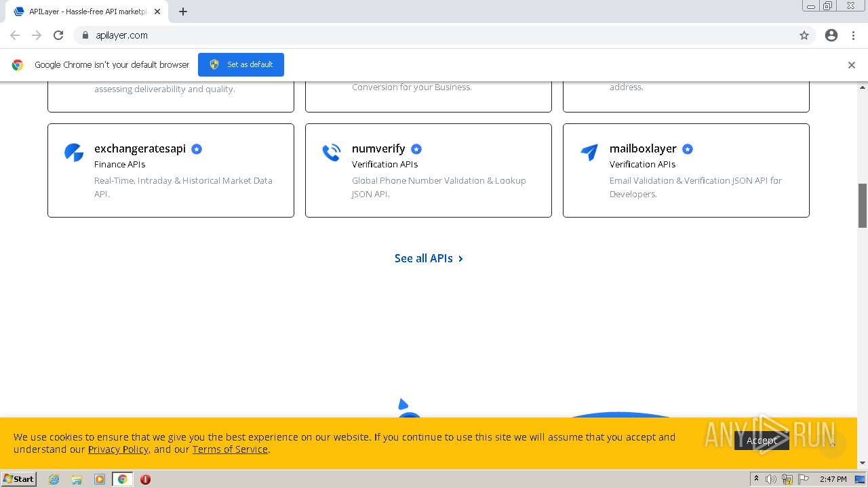Open the Privacy Policy link
The width and height of the screenshot is (868, 488).
coord(118,449)
